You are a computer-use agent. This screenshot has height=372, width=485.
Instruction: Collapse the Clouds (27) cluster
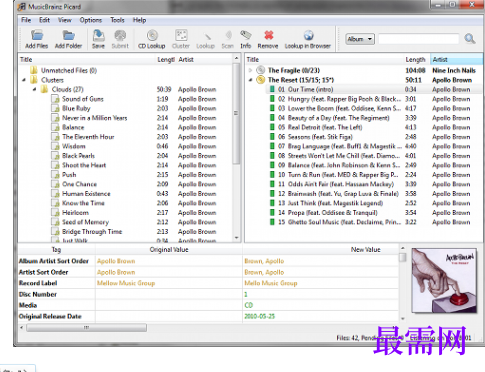tap(34, 89)
